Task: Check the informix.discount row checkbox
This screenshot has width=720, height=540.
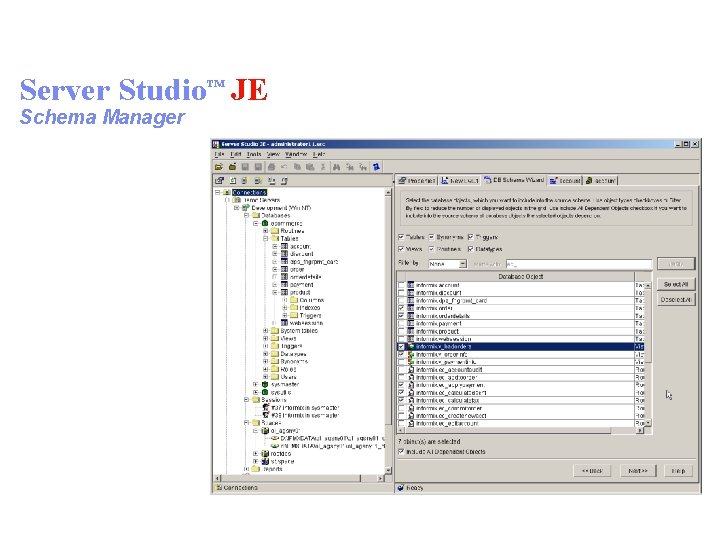Action: pyautogui.click(x=402, y=293)
